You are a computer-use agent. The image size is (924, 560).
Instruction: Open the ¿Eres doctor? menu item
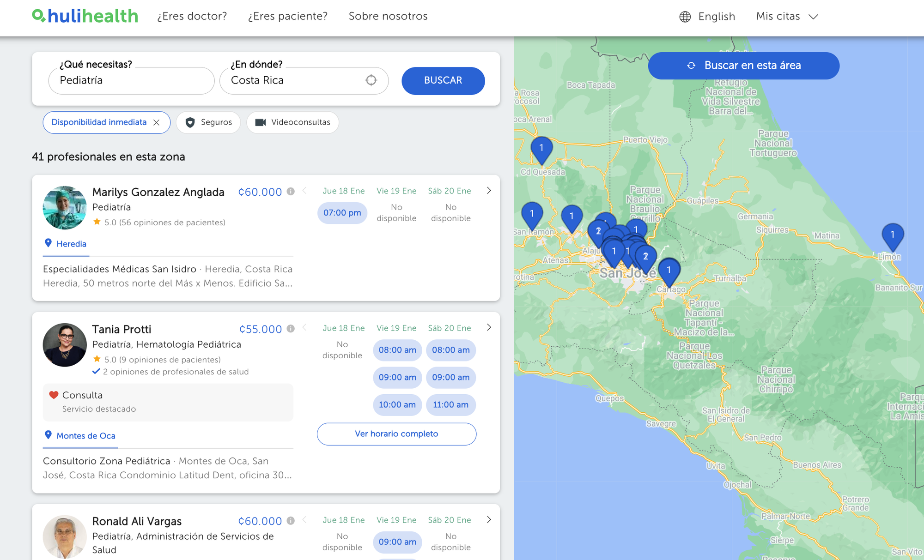click(x=192, y=16)
